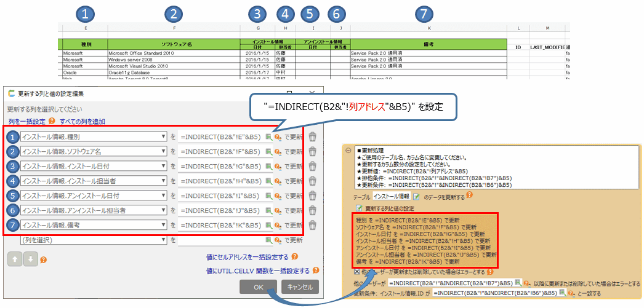Screen dimensions: 644x308
Task: Delete the インストール情報.種別 row with trash icon
Action: pyautogui.click(x=312, y=136)
